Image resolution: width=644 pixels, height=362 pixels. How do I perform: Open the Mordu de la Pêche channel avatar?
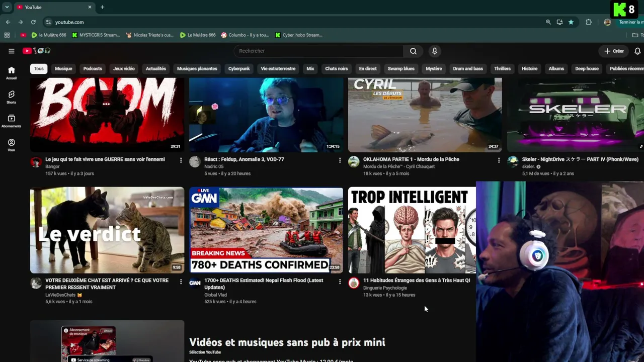point(354,162)
